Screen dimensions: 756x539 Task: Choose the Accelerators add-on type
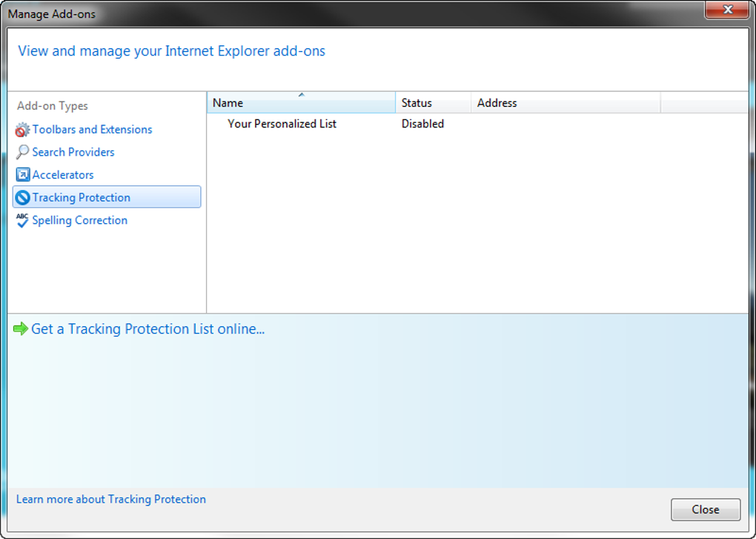coord(63,174)
